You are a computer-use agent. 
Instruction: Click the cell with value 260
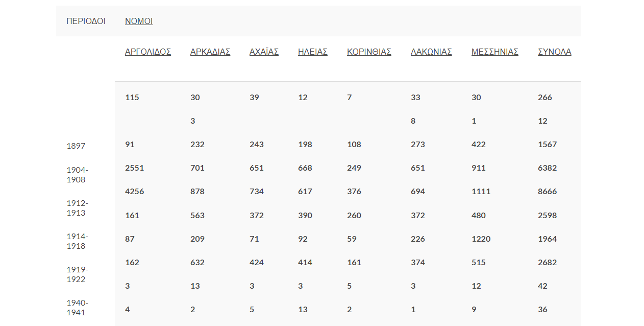coord(354,216)
